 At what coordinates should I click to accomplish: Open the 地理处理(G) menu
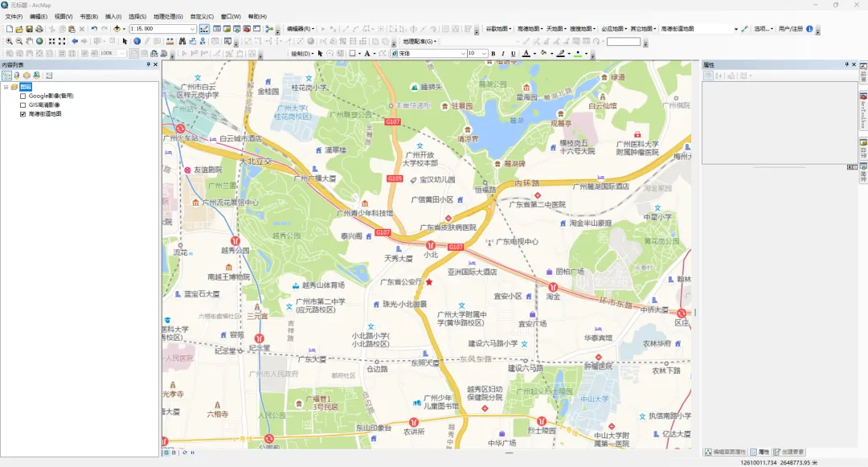click(168, 17)
